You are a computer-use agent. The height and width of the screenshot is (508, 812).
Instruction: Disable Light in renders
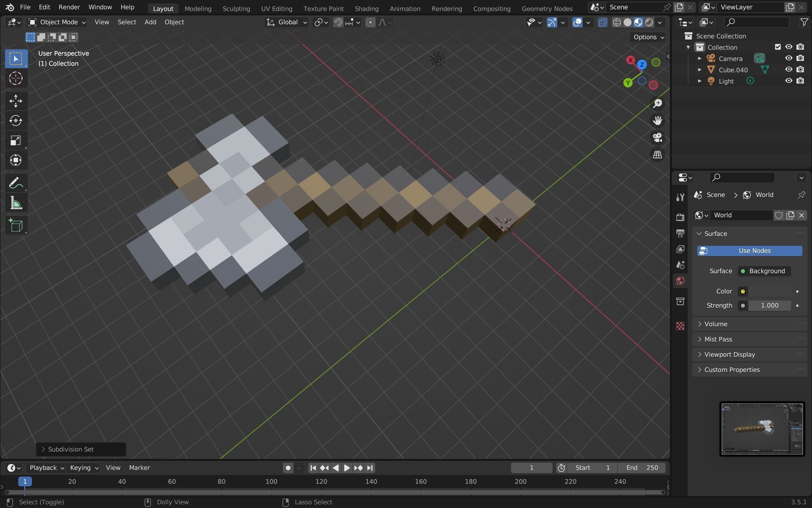click(800, 81)
